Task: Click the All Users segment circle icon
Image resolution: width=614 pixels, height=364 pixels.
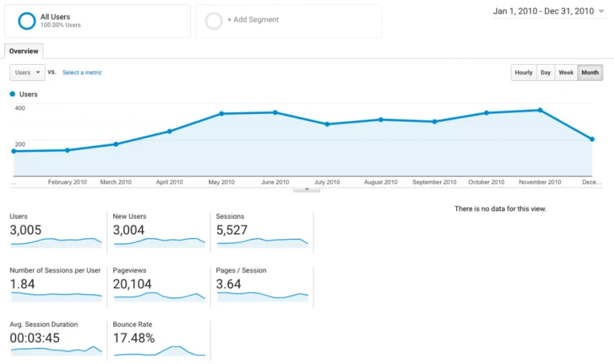Action: pos(27,20)
